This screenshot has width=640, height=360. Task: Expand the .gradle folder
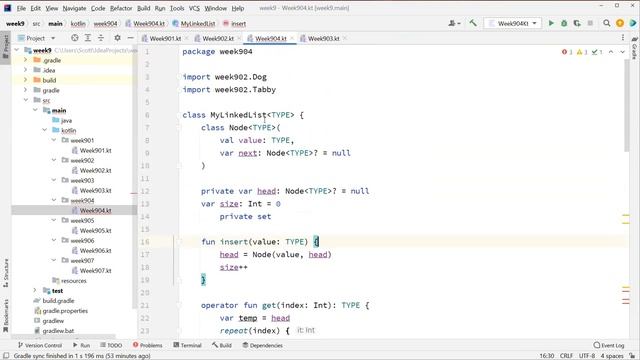(25, 60)
